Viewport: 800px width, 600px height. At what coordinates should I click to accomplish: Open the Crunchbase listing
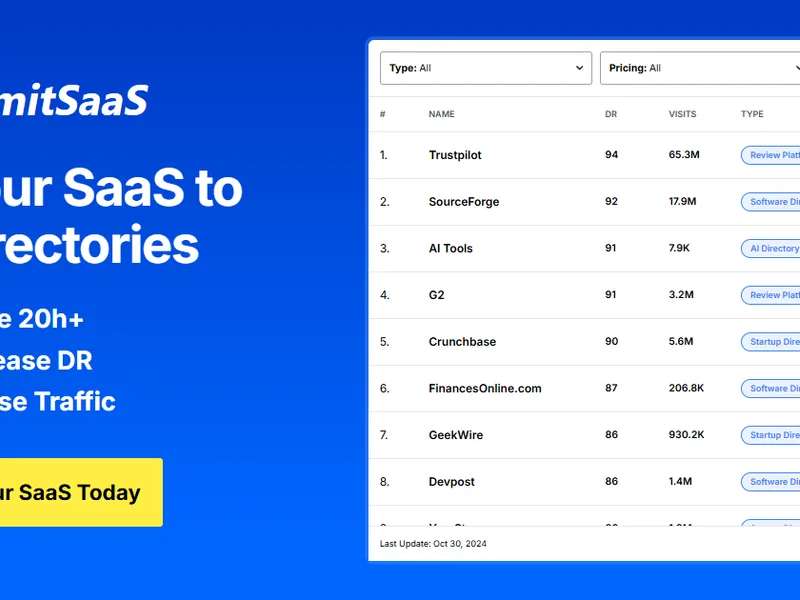462,342
